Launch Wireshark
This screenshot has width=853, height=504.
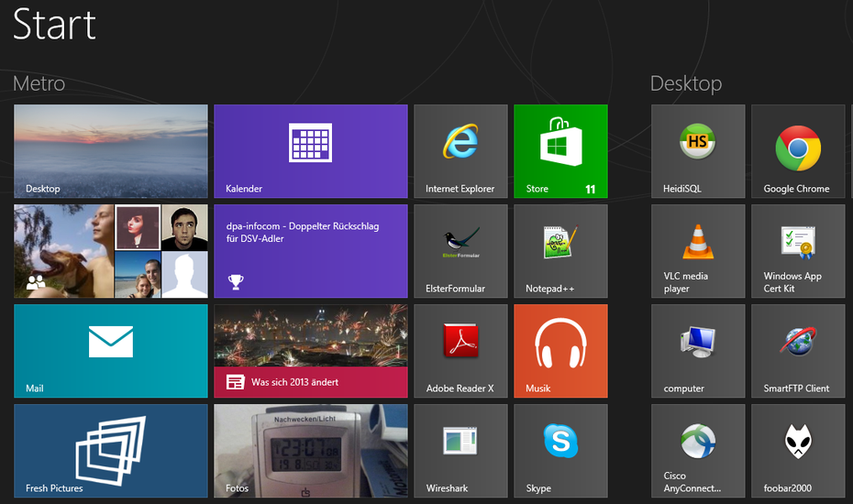[x=460, y=451]
